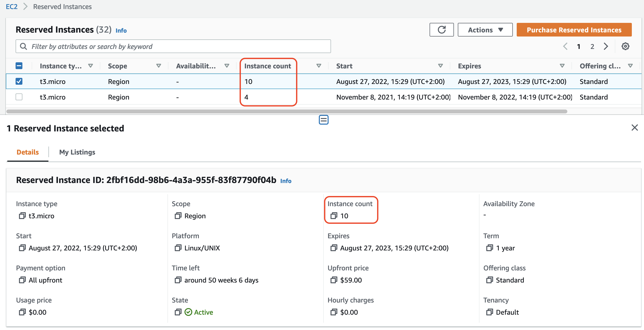Click the copy icon next to Expires date
Screen dimensions: 644x330
[x=333, y=248]
